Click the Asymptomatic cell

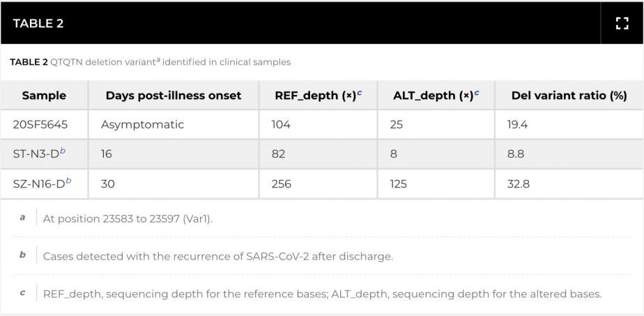pyautogui.click(x=142, y=125)
